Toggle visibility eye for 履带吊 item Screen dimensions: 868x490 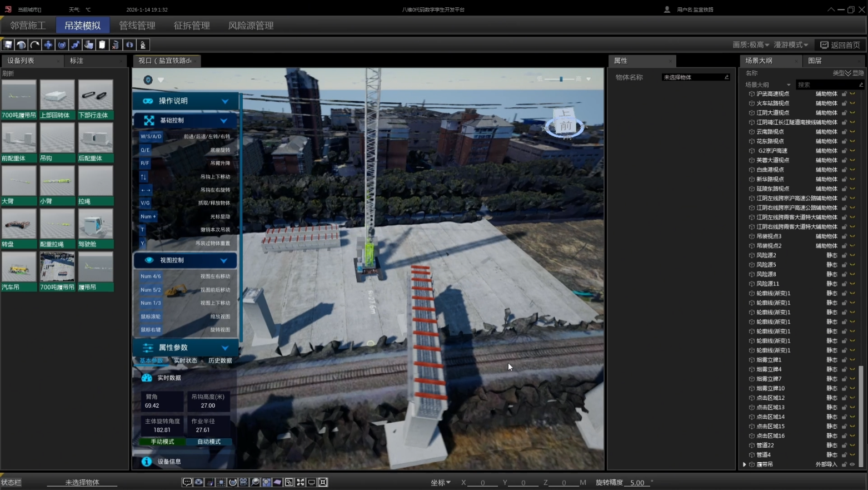(x=852, y=464)
